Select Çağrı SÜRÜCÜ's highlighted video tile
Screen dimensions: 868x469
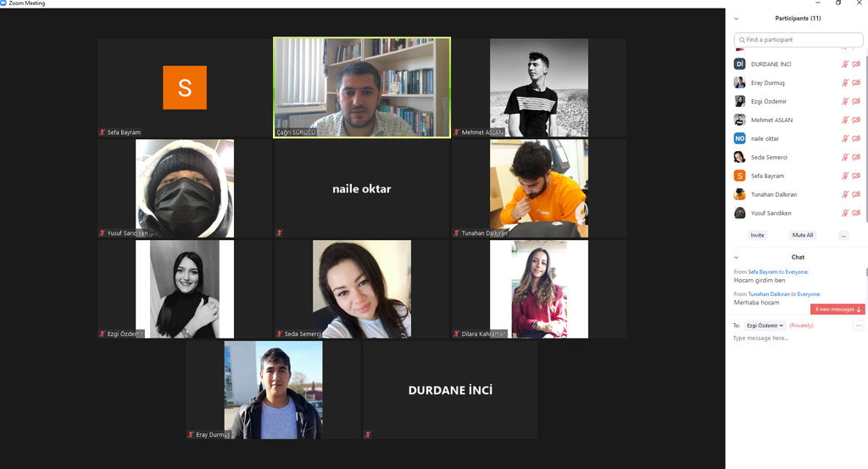[362, 87]
